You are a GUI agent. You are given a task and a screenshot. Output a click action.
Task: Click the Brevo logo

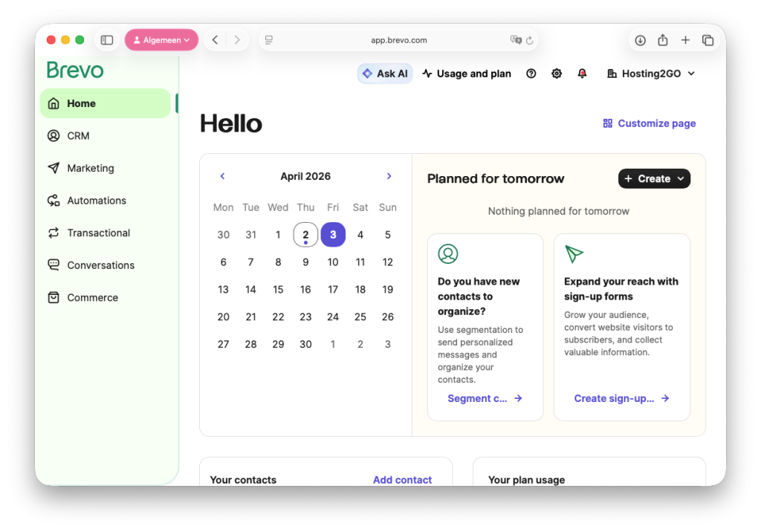[x=75, y=70]
